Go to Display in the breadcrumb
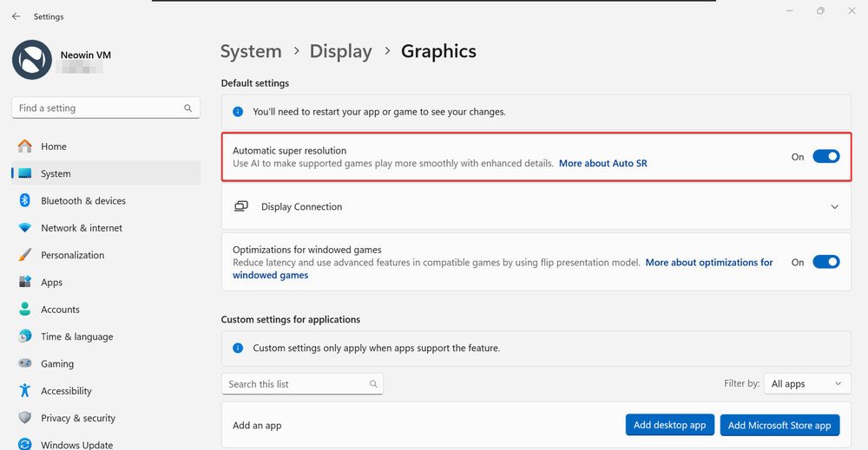The width and height of the screenshot is (868, 450). pyautogui.click(x=340, y=51)
